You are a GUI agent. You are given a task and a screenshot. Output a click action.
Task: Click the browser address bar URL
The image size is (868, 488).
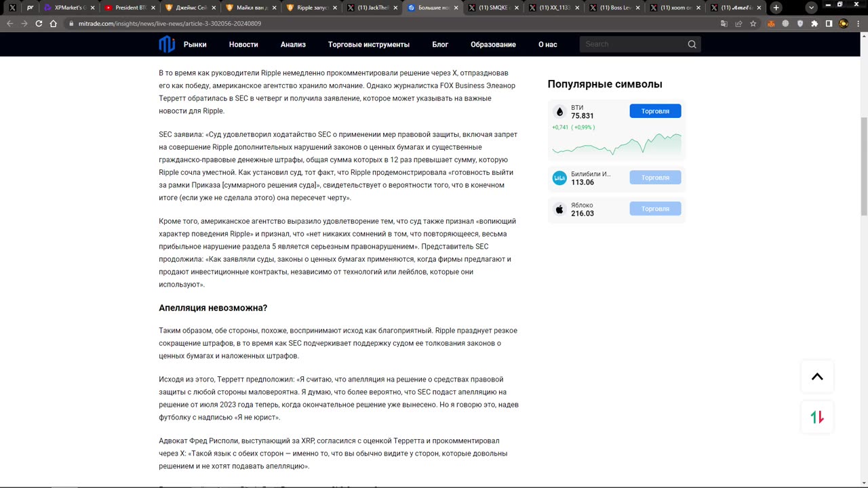point(171,23)
